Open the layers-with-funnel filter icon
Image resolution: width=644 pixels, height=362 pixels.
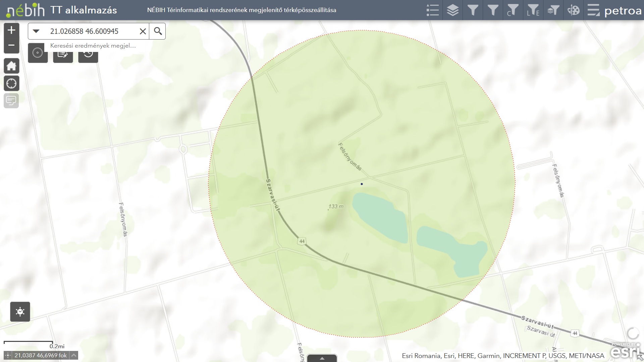[x=553, y=10]
